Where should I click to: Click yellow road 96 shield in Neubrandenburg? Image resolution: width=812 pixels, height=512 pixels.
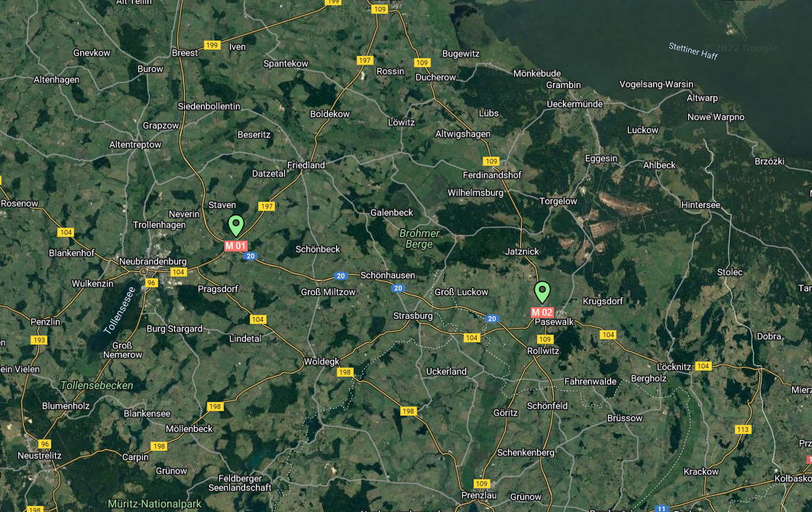pyautogui.click(x=151, y=283)
